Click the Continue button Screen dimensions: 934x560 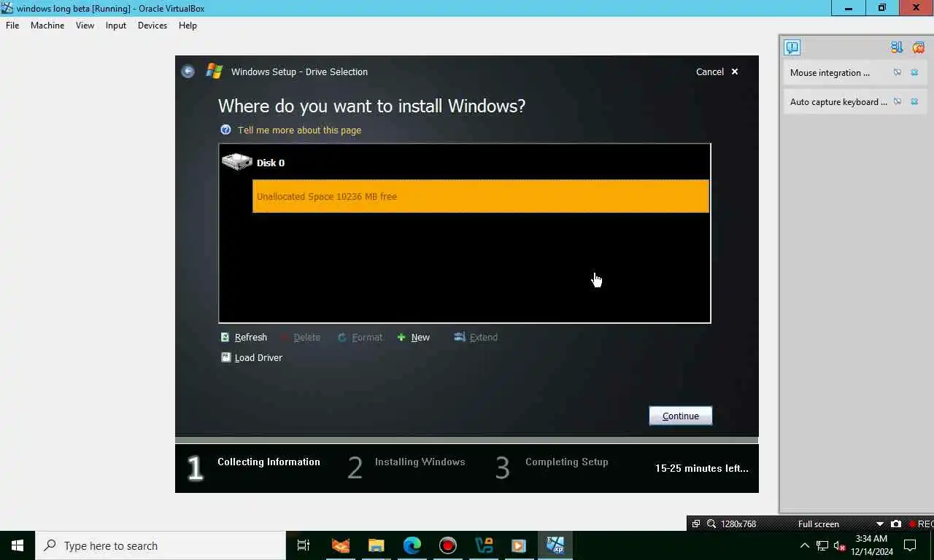coord(681,416)
